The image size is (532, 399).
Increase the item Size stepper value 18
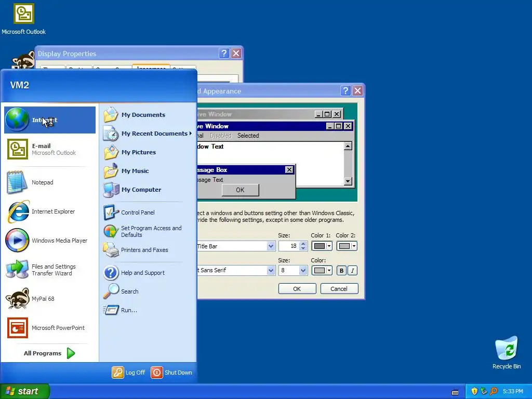pos(303,244)
